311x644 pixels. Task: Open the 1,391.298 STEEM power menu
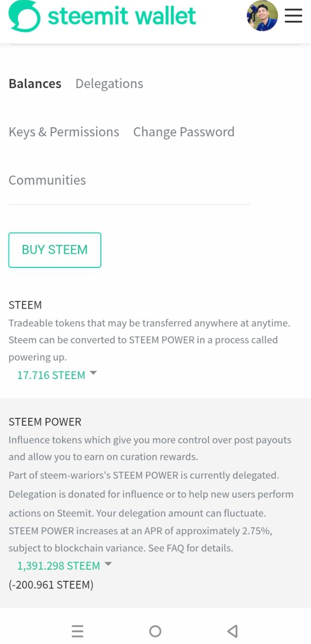58,566
